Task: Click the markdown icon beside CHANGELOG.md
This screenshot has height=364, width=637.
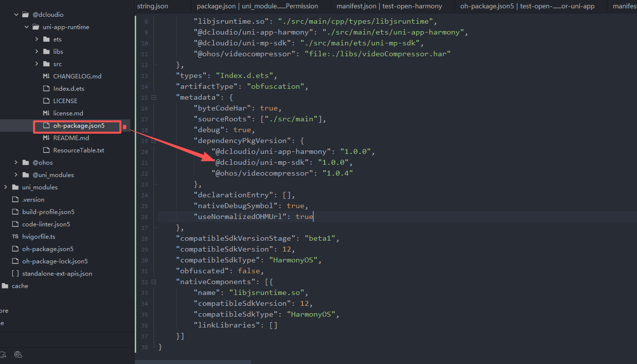Action: 46,76
